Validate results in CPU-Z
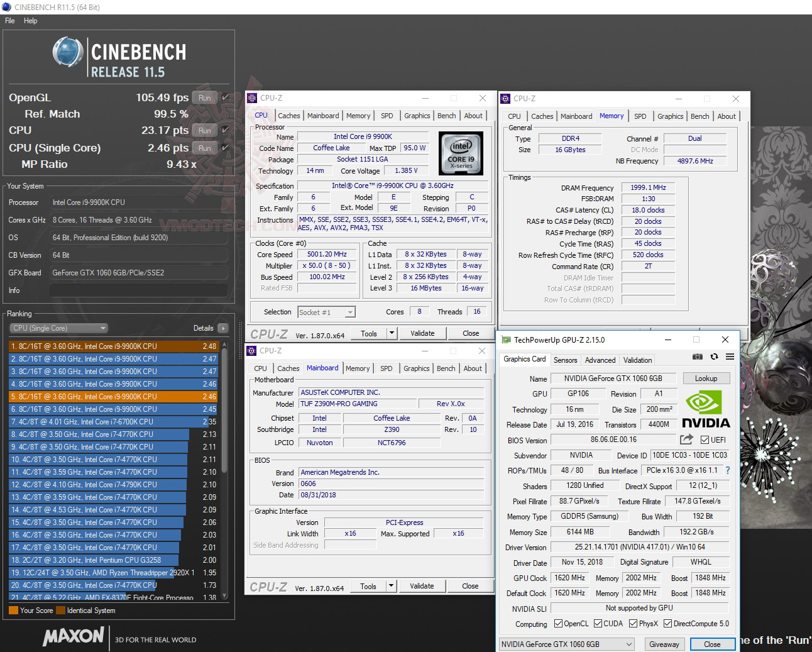Viewport: 812px width, 652px height. coord(422,333)
